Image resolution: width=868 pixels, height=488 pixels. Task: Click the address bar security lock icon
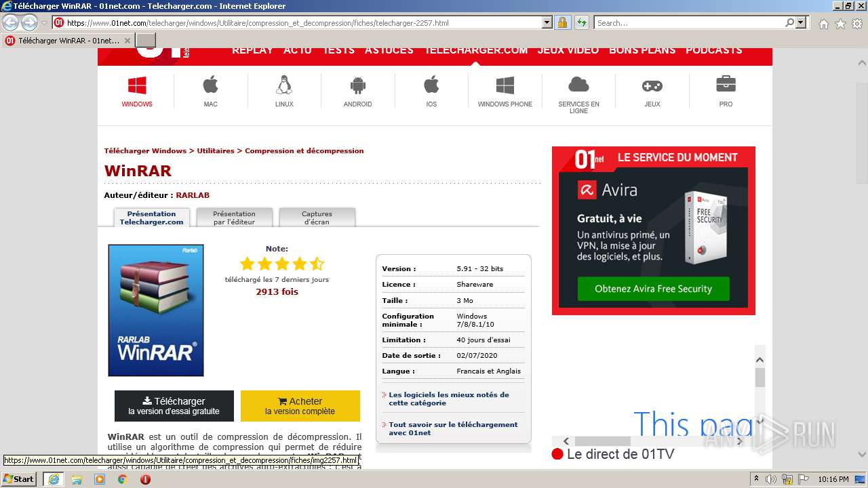coord(562,23)
